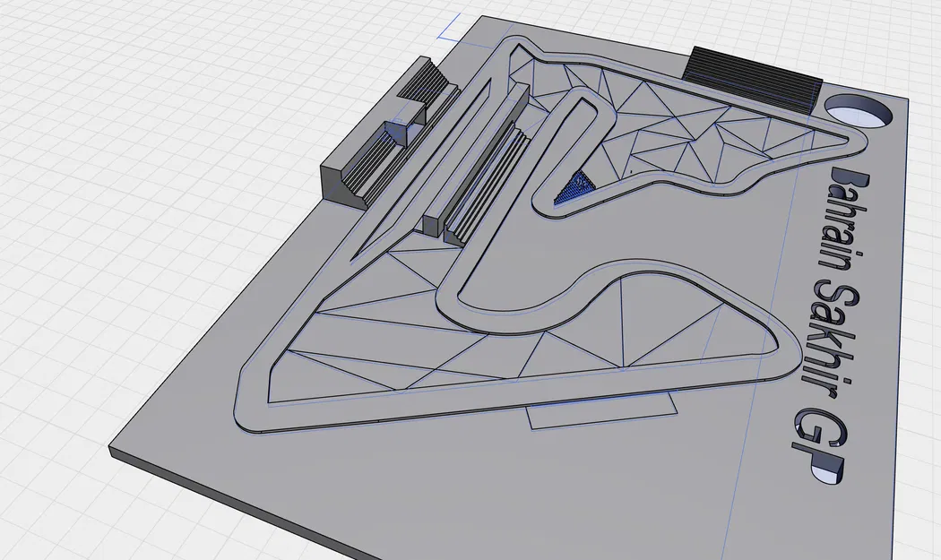Viewport: 941px width, 560px height.
Task: Select the engraved "Bahrain Sakhir GP" text
Action: [830, 323]
